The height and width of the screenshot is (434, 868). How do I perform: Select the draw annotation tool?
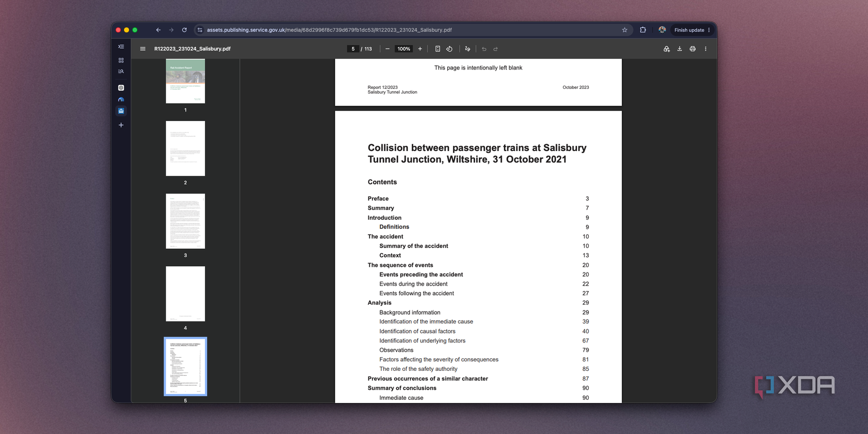click(x=467, y=49)
